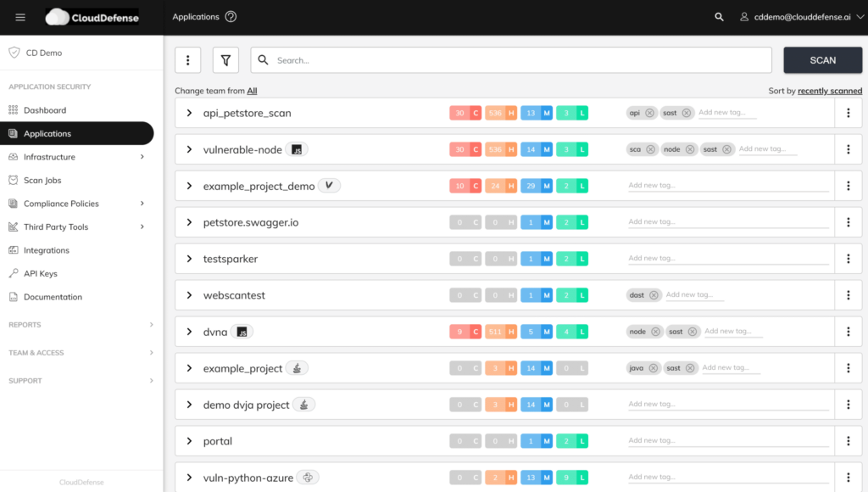Open example_project row options menu

(848, 368)
